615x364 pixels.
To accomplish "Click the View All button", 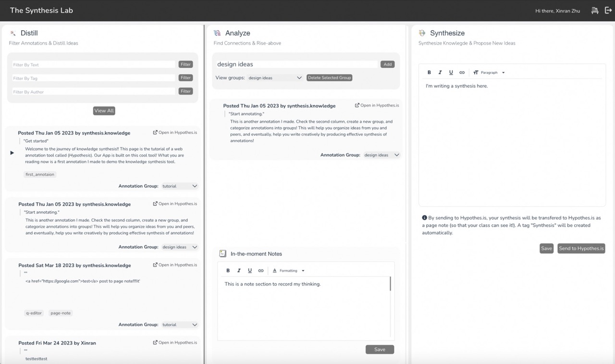I will pos(104,110).
